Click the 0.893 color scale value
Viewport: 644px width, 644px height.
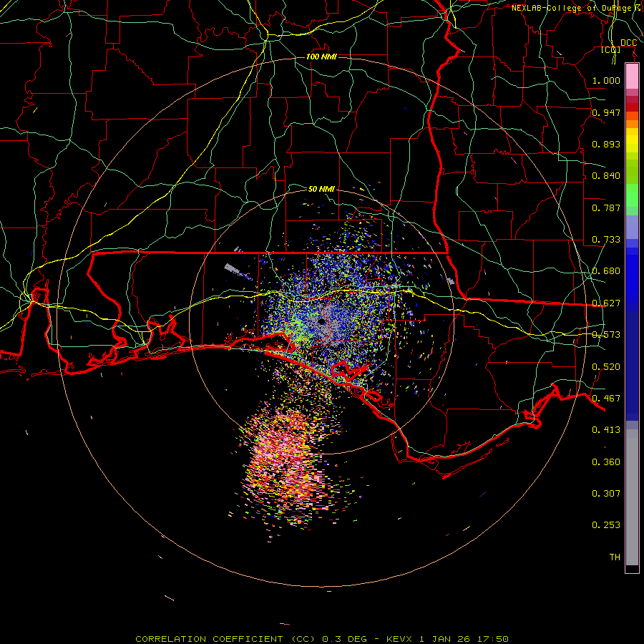(606, 144)
